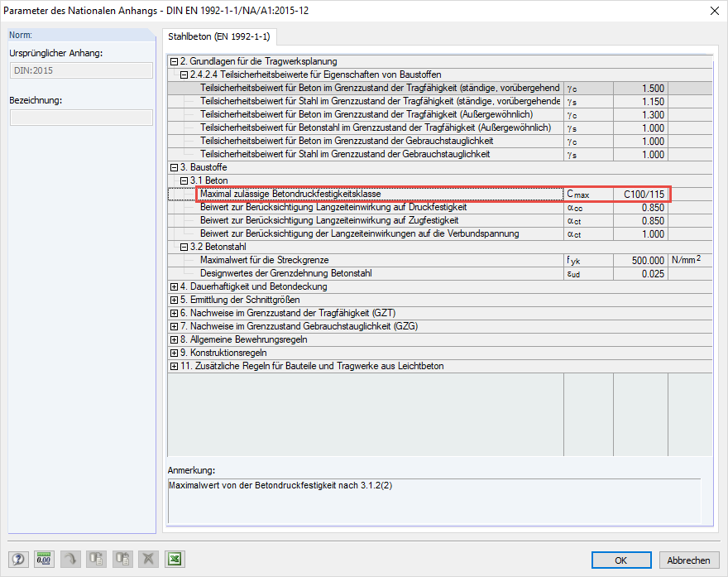Open the help button with question mark
Viewport: 728px width, 577px height.
point(18,559)
